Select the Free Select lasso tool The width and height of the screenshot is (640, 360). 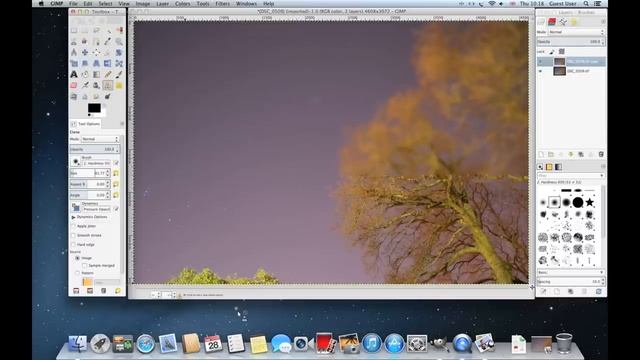pos(96,30)
